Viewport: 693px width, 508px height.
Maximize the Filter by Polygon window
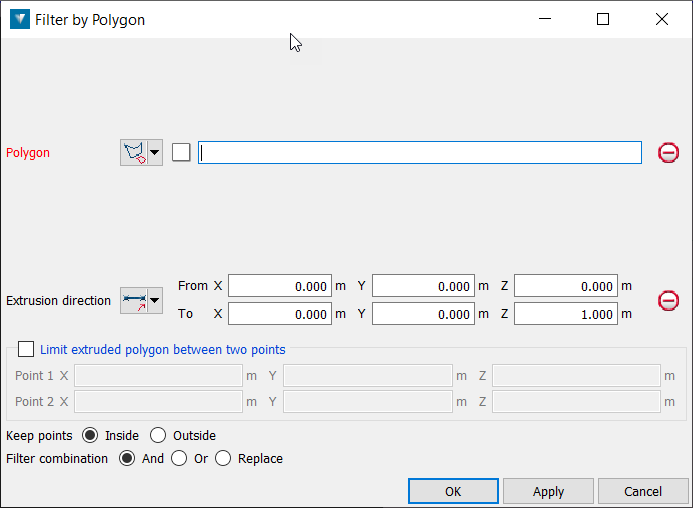pos(603,19)
